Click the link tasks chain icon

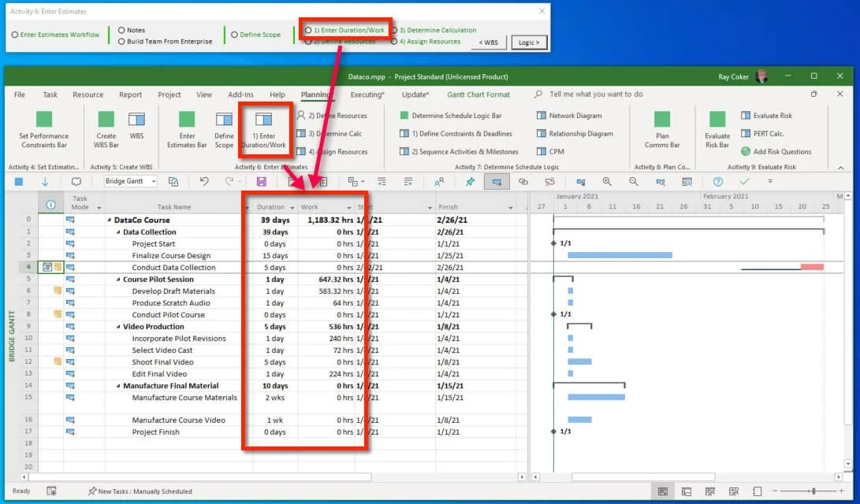click(x=523, y=181)
